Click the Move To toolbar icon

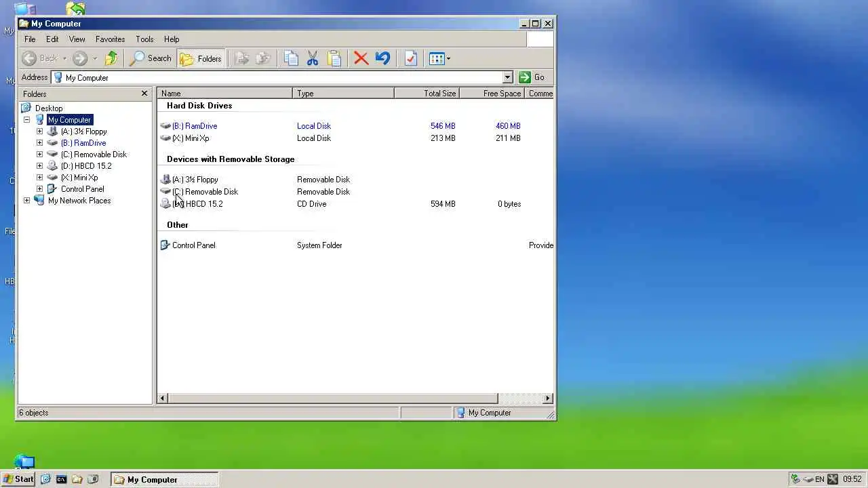(241, 58)
